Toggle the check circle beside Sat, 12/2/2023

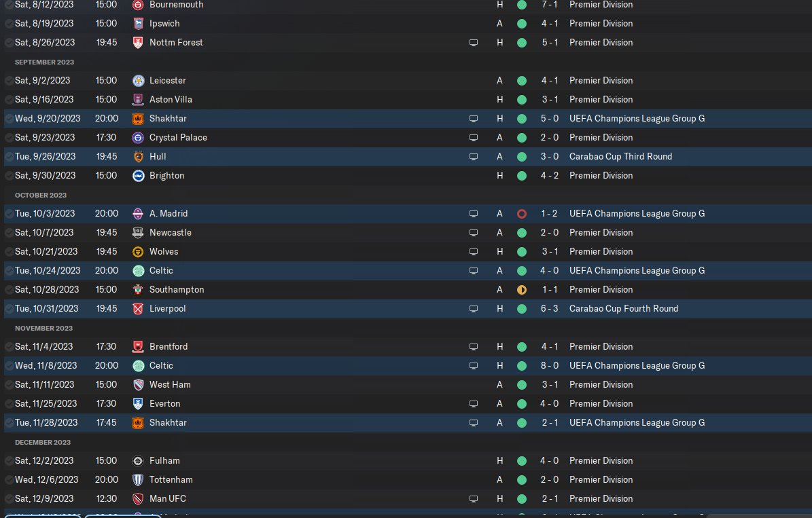coord(9,461)
